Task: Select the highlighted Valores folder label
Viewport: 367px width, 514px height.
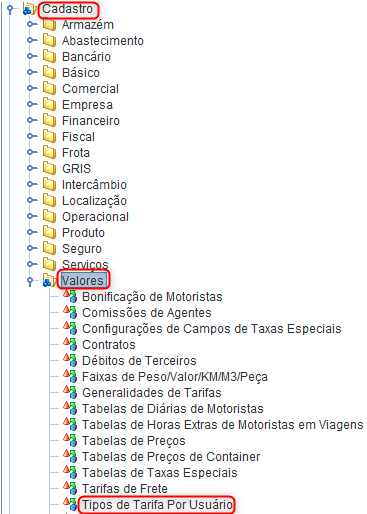Action: tap(83, 281)
